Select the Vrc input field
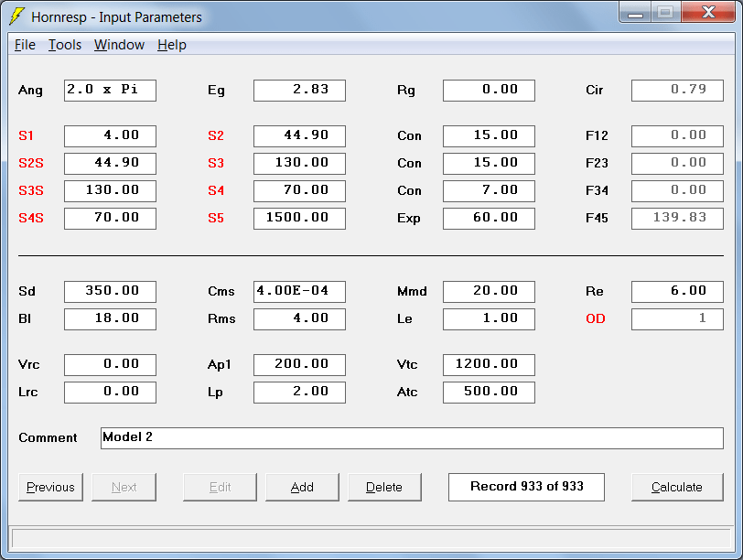Viewport: 743px width, 560px height. pyautogui.click(x=110, y=365)
